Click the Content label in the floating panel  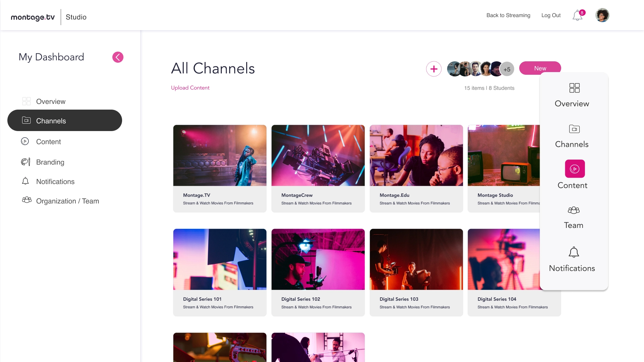click(572, 185)
